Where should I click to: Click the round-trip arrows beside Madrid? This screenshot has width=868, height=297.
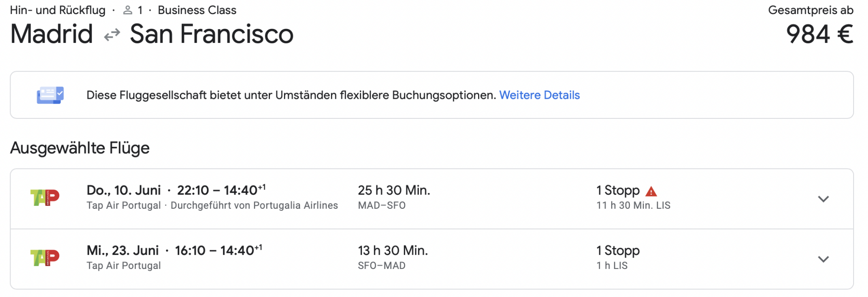click(x=112, y=35)
